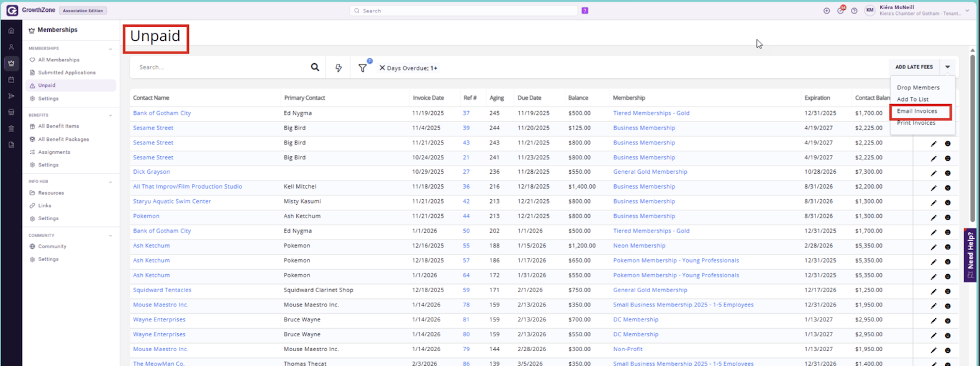Click round face icon on Squidward Tentacles row
Image resolution: width=980 pixels, height=366 pixels.
(x=948, y=291)
